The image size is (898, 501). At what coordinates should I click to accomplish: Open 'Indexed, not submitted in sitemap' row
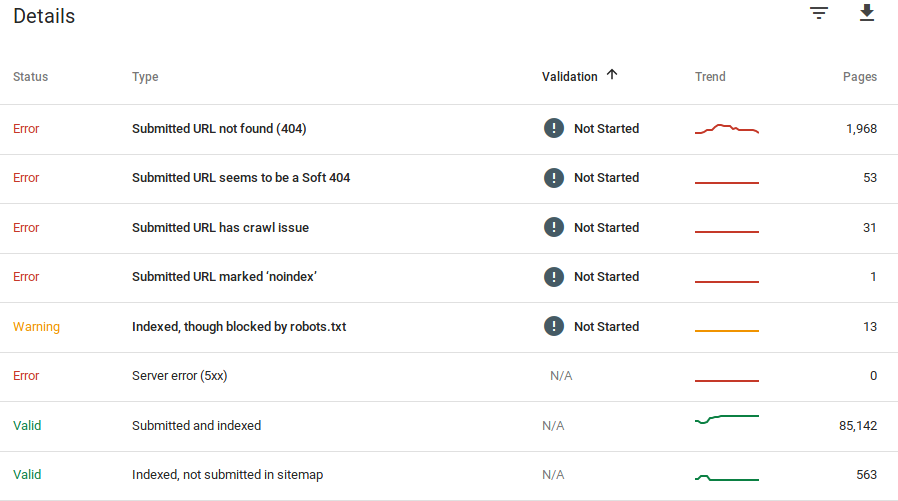(227, 475)
